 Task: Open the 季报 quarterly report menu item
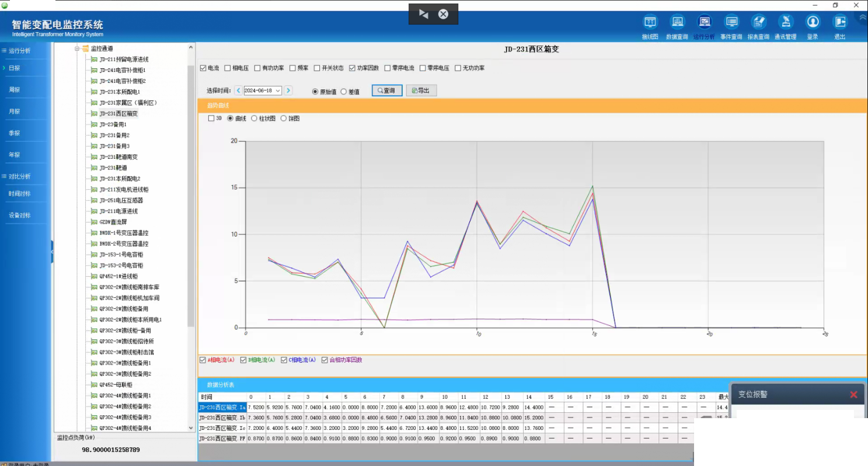pos(14,133)
